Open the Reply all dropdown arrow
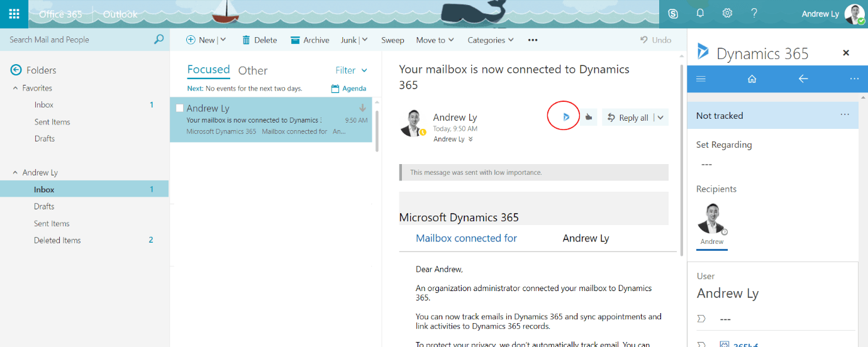This screenshot has width=868, height=347. 660,118
